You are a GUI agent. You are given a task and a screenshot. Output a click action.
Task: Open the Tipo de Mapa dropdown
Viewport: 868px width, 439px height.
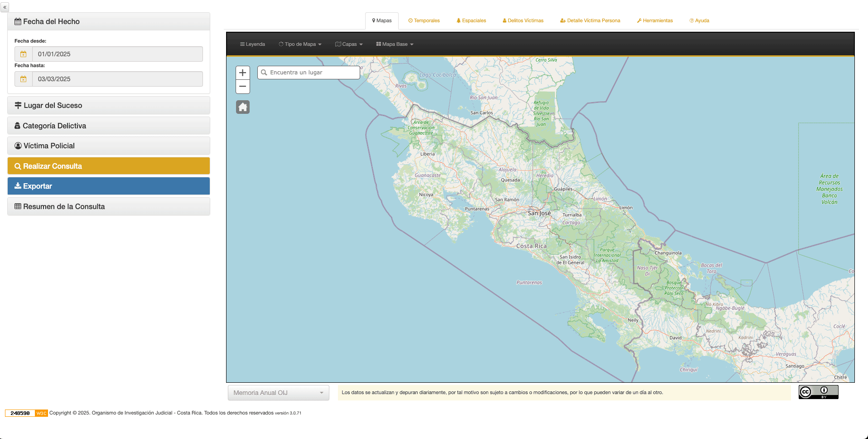(300, 44)
